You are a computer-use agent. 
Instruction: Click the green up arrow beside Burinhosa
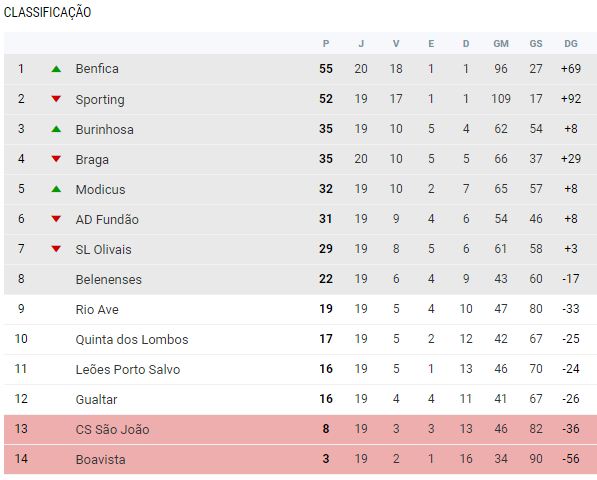pos(56,129)
